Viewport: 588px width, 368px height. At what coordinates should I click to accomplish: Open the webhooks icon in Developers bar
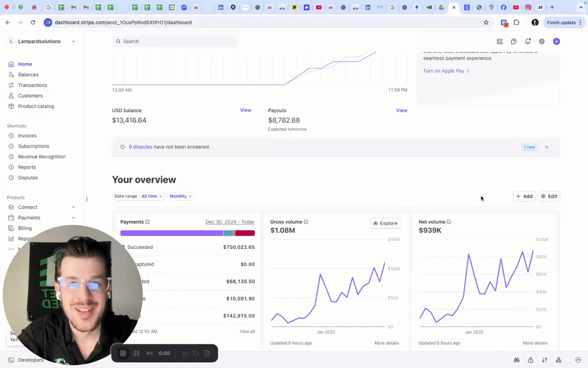(x=558, y=360)
